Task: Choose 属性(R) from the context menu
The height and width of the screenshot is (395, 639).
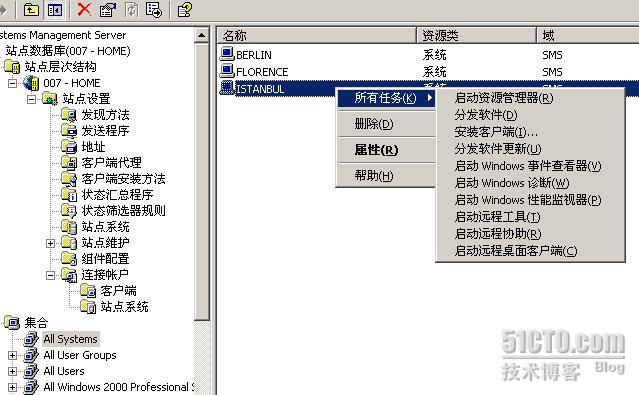Action: (x=386, y=150)
